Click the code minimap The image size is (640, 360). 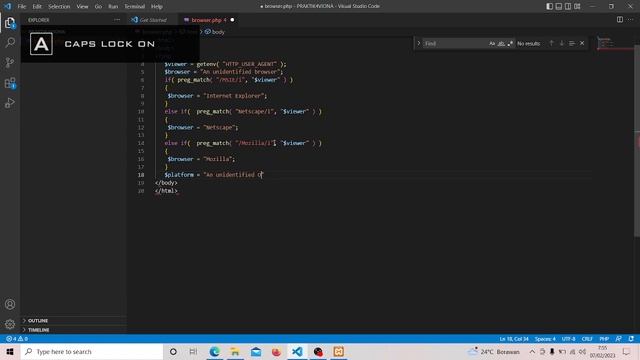pyautogui.click(x=614, y=43)
